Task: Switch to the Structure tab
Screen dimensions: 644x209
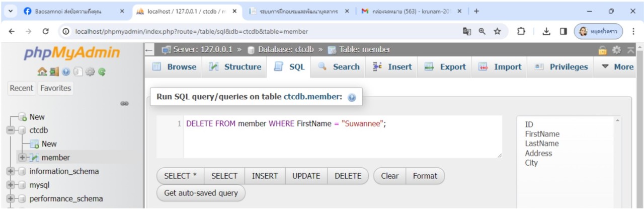Action: click(235, 67)
